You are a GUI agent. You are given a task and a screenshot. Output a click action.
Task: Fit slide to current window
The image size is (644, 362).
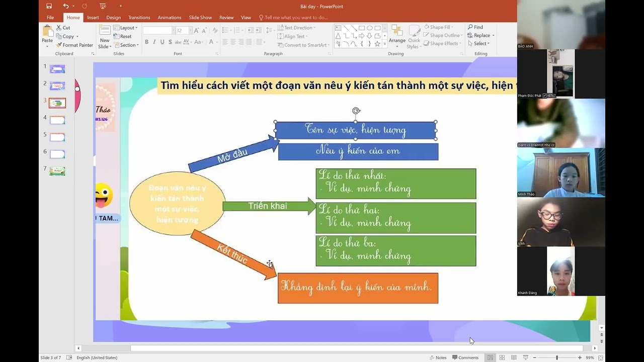coord(601,357)
